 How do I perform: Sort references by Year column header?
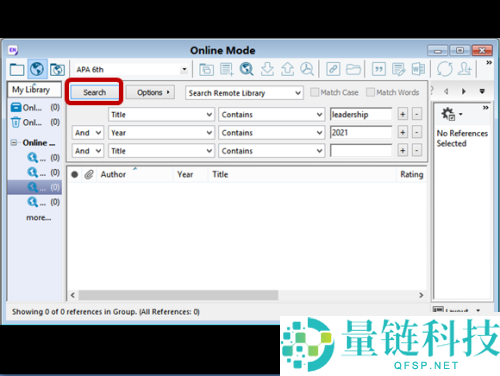(x=190, y=174)
